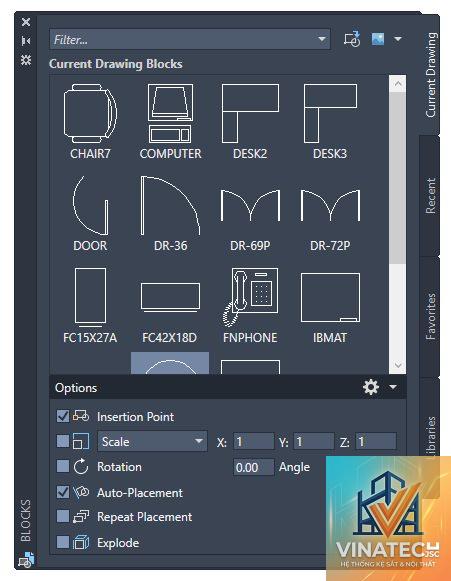Click the scrollbar down arrow
The image size is (451, 581).
[x=398, y=365]
